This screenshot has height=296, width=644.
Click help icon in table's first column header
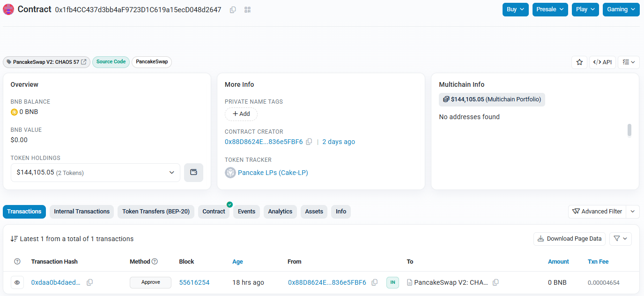(x=17, y=262)
